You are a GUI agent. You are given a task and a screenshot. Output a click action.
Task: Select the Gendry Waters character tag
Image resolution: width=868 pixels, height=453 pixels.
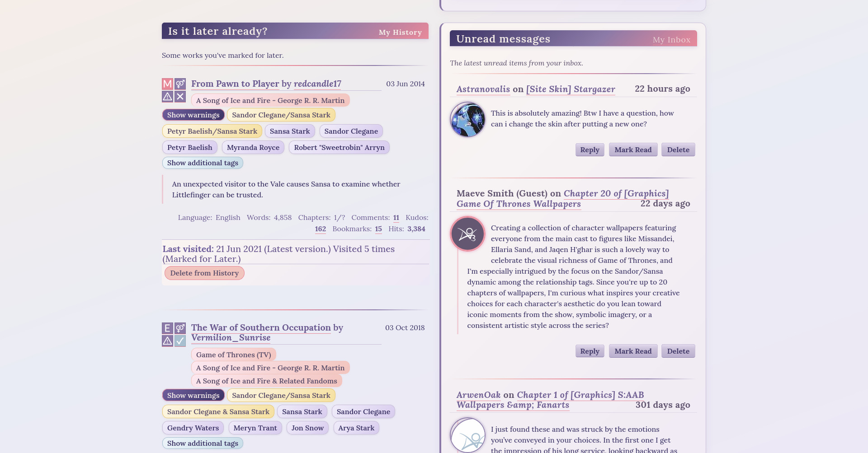tap(193, 428)
